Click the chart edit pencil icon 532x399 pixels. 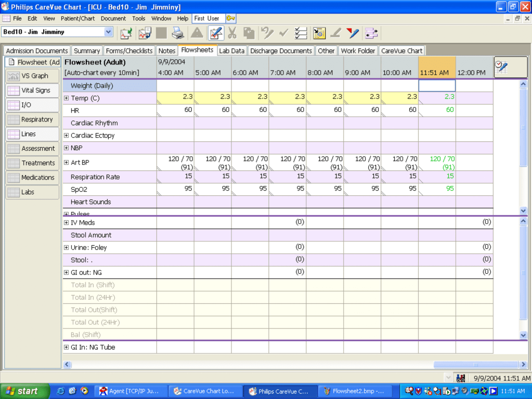pos(216,33)
